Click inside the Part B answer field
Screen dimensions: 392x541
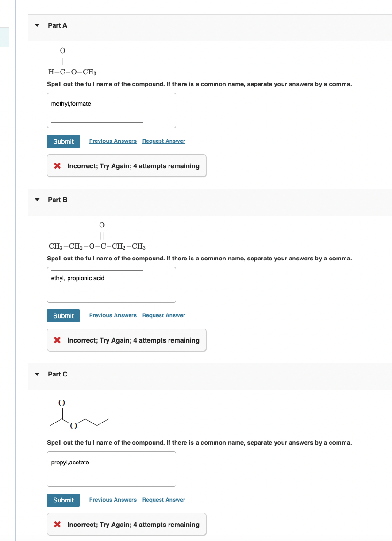pos(96,283)
